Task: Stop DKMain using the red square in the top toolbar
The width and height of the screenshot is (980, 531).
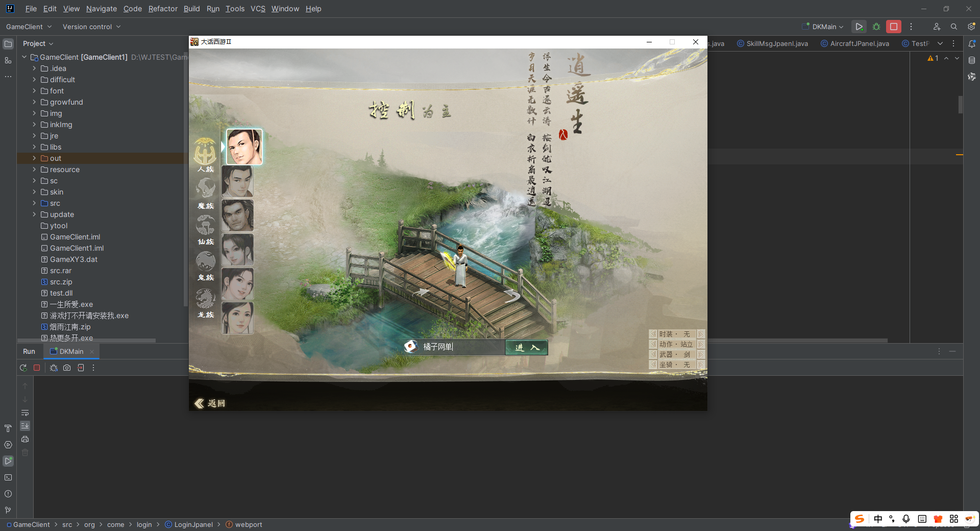Action: 894,27
